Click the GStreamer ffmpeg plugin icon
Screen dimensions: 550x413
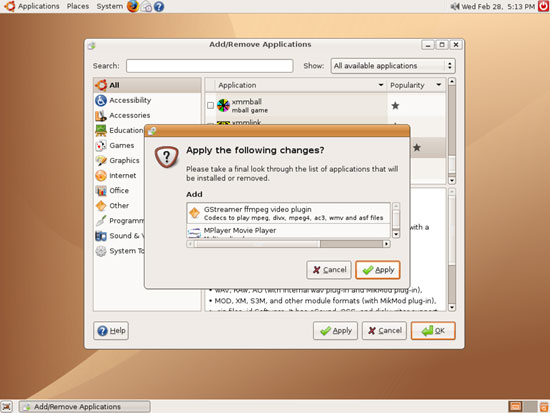(194, 213)
